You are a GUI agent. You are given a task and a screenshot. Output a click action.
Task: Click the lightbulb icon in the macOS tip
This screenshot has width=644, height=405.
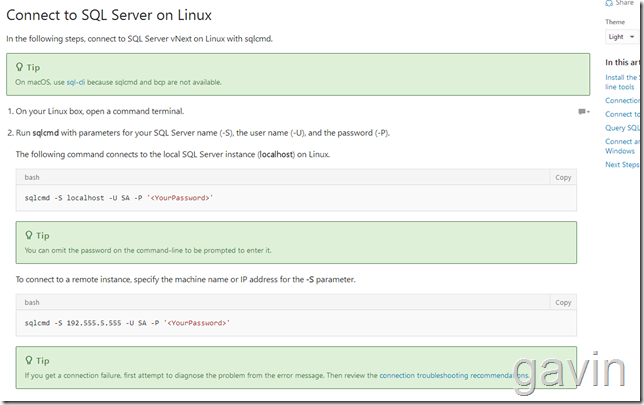click(x=19, y=67)
